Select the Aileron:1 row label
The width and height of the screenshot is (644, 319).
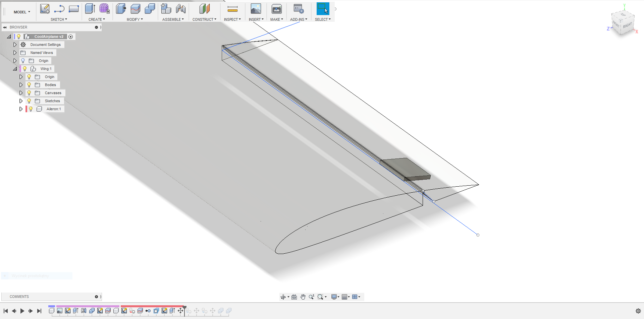[54, 109]
